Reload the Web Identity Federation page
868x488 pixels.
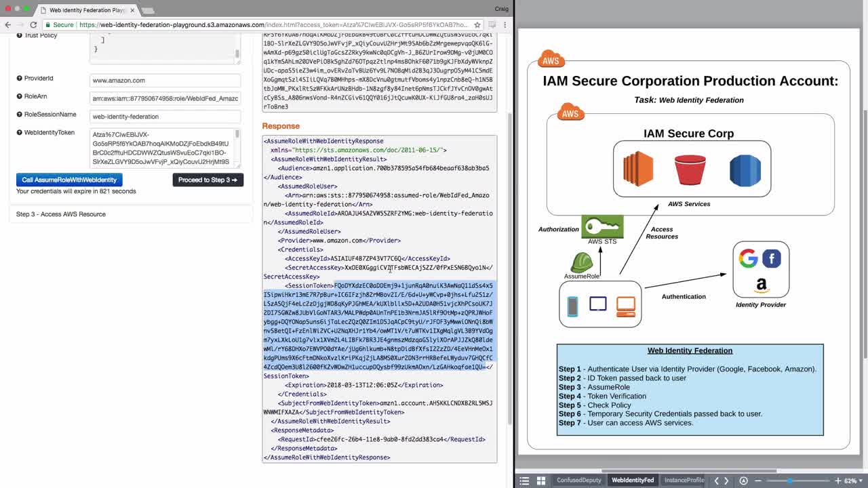pos(33,24)
